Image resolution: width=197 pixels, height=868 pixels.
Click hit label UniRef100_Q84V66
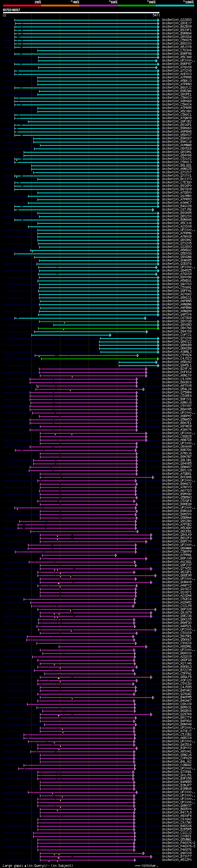pyautogui.click(x=177, y=155)
